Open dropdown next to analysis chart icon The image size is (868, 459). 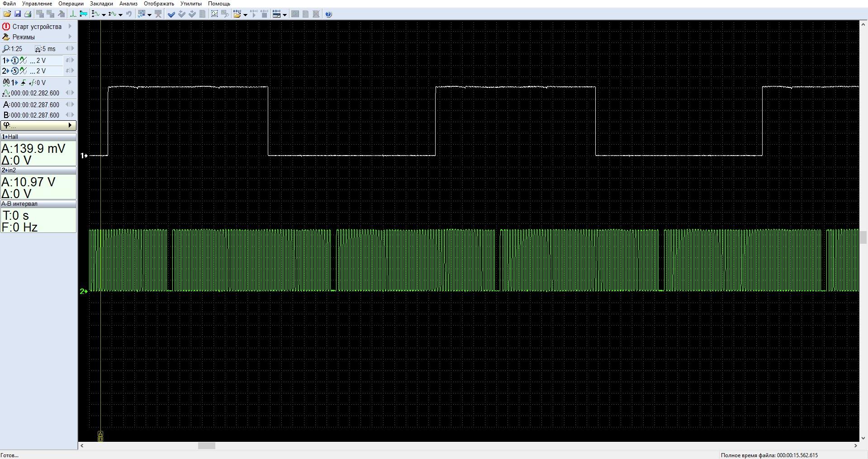click(x=150, y=14)
